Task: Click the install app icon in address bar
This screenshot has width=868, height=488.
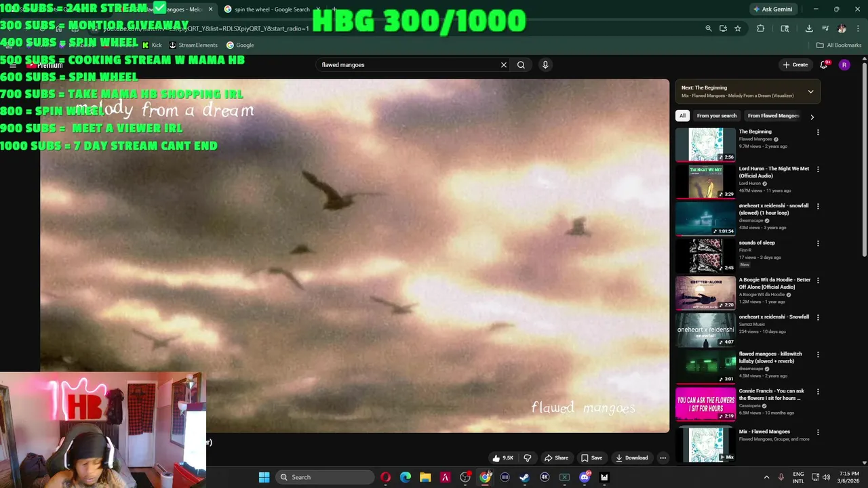Action: 723,28
